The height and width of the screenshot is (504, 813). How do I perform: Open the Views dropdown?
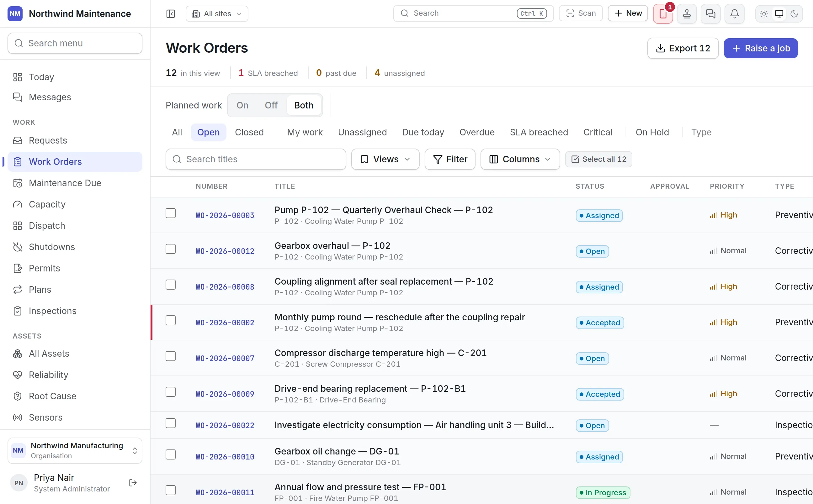pyautogui.click(x=385, y=159)
